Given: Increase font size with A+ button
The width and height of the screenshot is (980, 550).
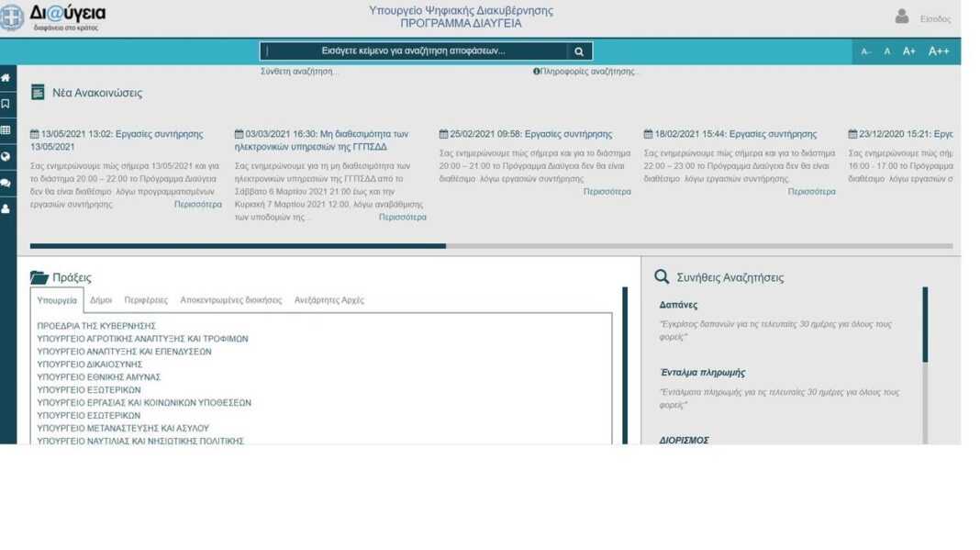Looking at the screenshot, I should (x=909, y=51).
